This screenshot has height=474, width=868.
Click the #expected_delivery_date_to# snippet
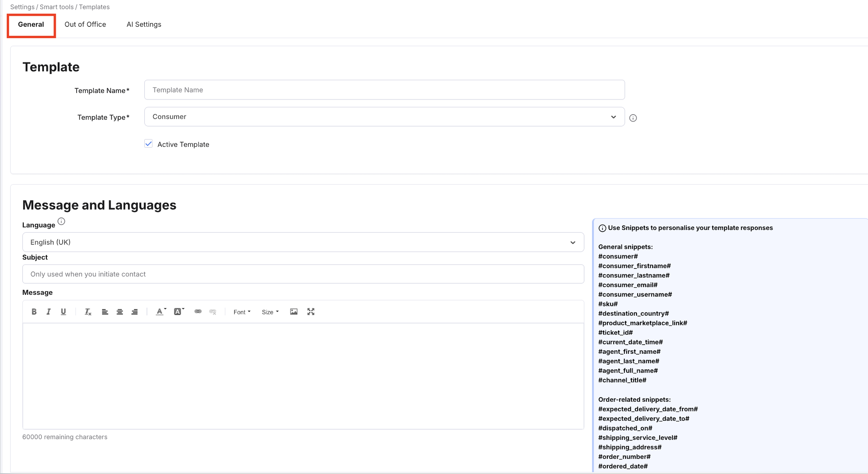[644, 419]
